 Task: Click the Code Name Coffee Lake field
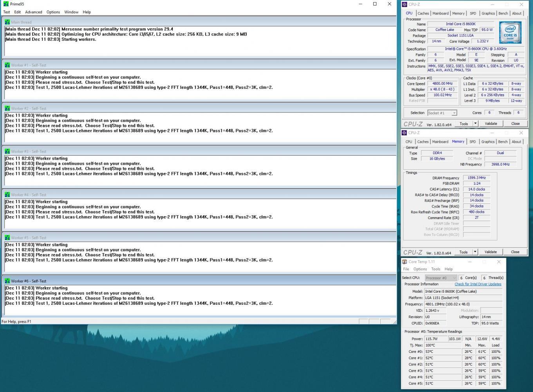[x=445, y=30]
